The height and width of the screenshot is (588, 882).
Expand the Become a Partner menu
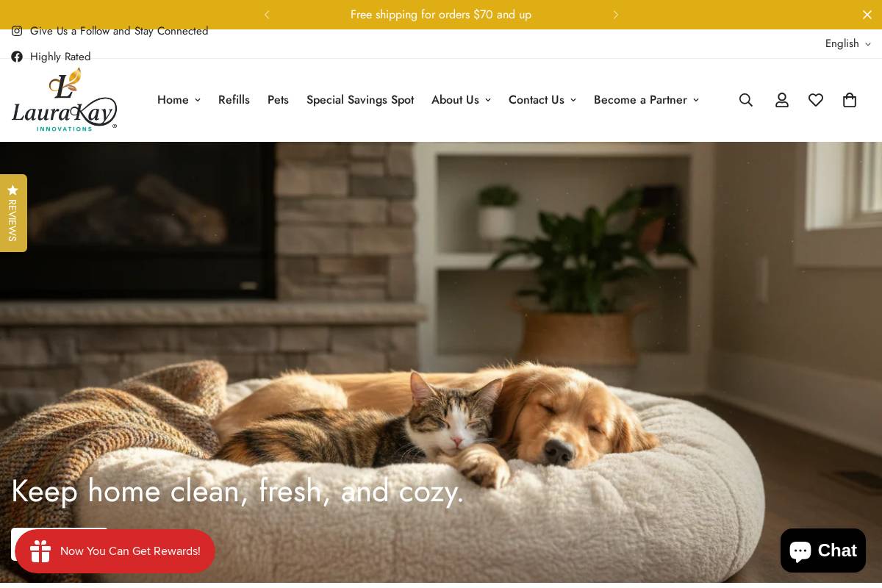[646, 100]
